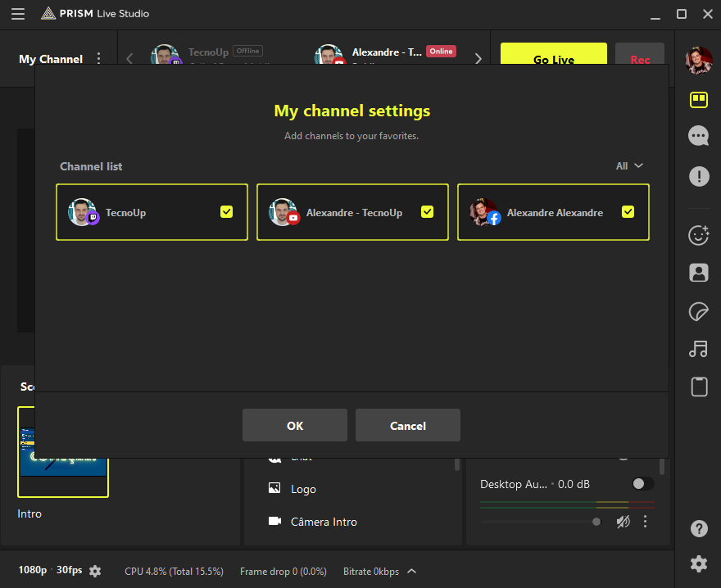This screenshot has height=588, width=721.
Task: Toggle the Desktop Audio switch
Action: (643, 484)
